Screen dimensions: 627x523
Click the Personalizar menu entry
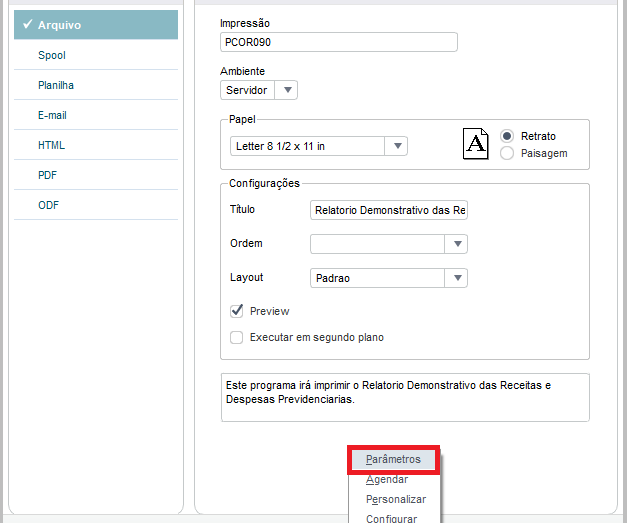coord(396,499)
